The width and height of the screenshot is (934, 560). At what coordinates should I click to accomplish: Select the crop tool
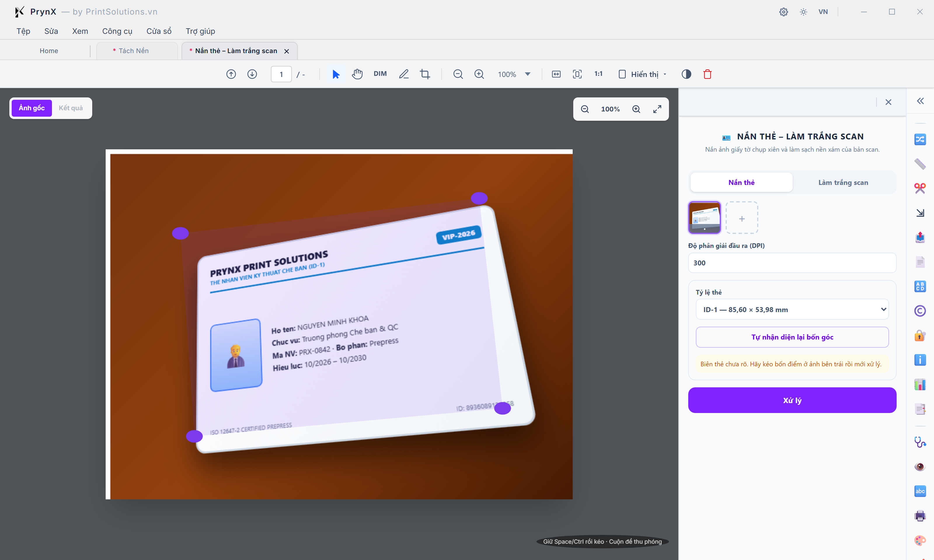[x=425, y=74]
